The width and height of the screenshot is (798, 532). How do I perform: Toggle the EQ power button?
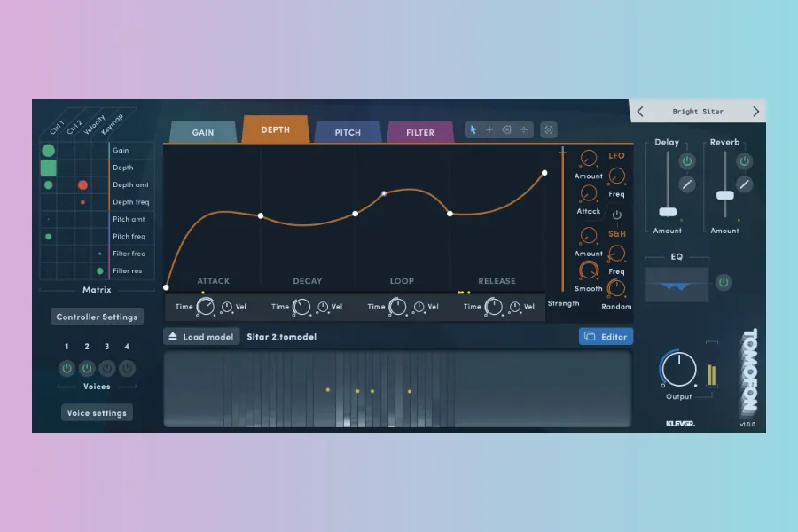[x=724, y=283]
